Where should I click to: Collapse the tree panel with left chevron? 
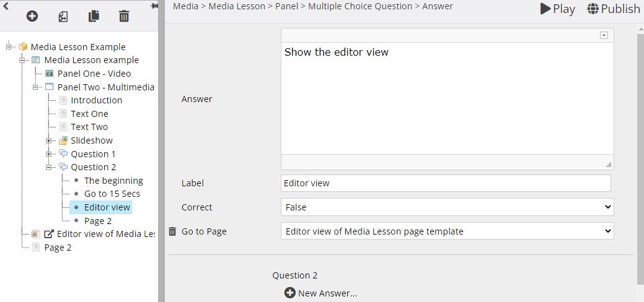coord(6,6)
